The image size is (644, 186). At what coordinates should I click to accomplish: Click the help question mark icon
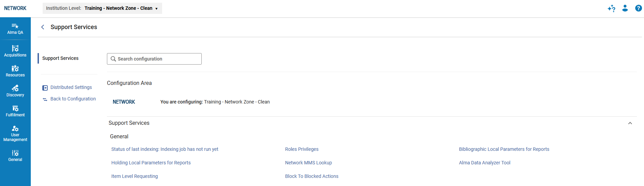[x=638, y=8]
